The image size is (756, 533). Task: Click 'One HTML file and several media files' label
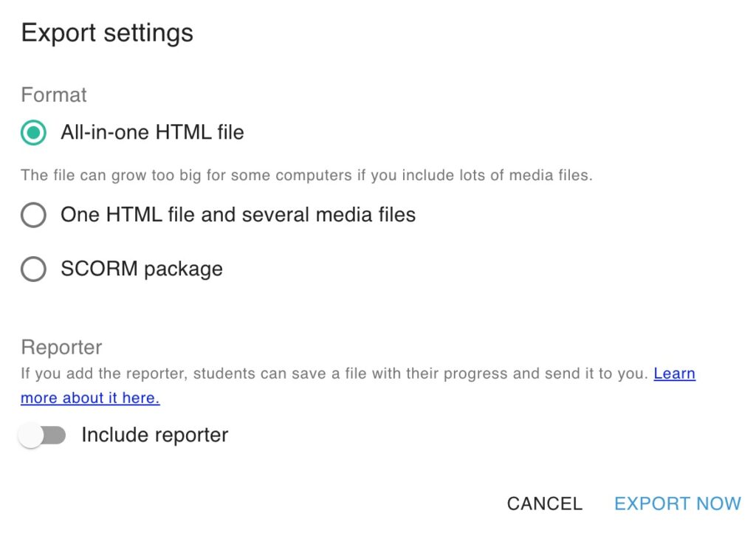tap(238, 215)
